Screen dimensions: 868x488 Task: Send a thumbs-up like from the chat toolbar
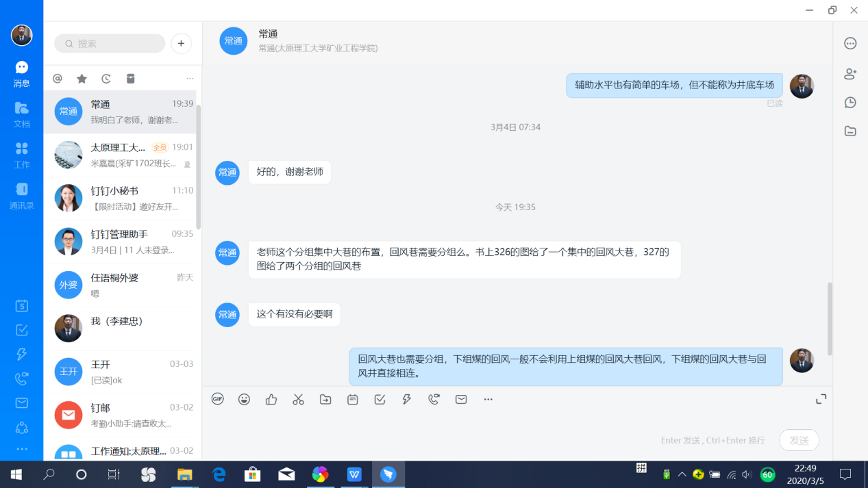[x=271, y=399]
